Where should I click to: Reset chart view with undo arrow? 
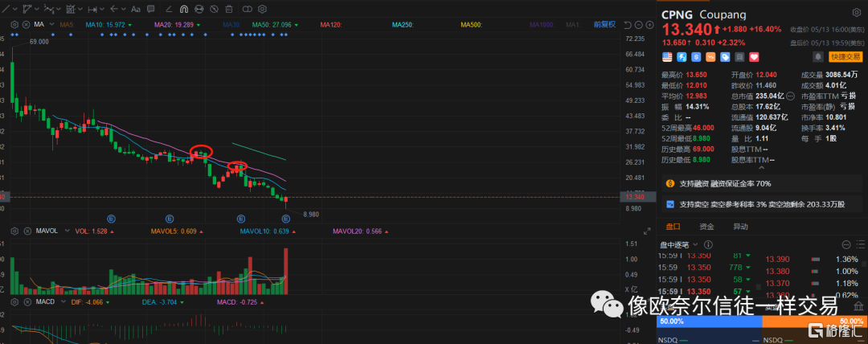click(627, 24)
